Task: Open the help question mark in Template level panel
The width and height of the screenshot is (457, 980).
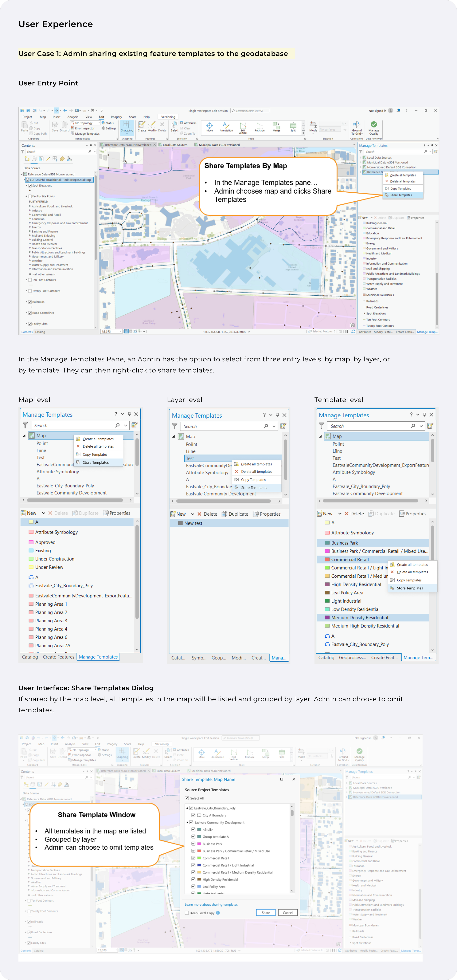Action: [x=411, y=414]
